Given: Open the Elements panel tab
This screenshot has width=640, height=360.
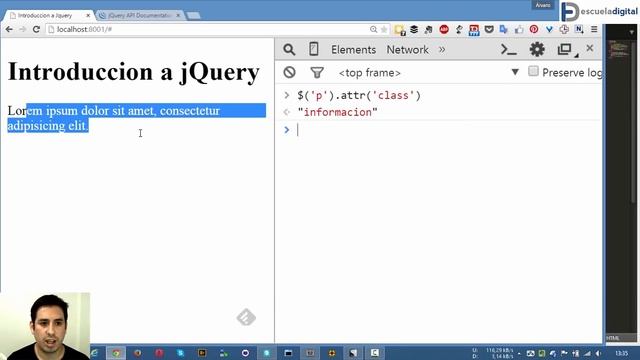Looking at the screenshot, I should coord(353,50).
